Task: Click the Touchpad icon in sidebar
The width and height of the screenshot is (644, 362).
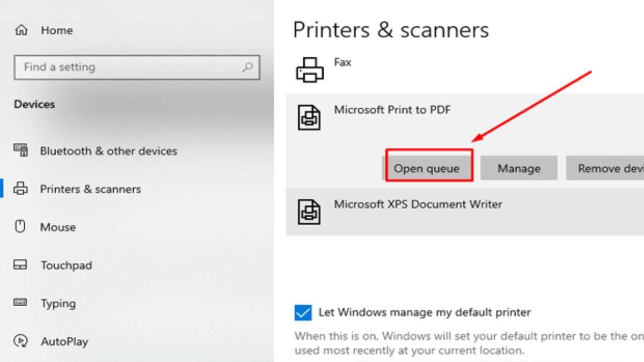Action: [x=20, y=265]
